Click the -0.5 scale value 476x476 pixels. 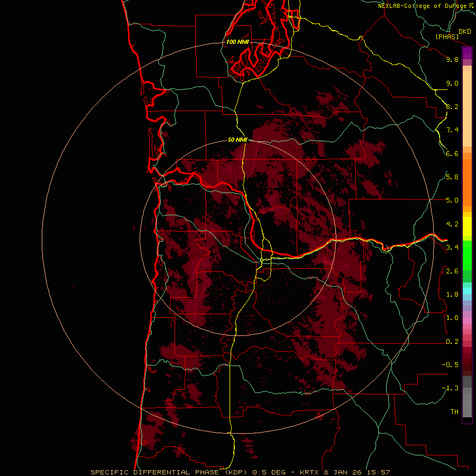450,365
